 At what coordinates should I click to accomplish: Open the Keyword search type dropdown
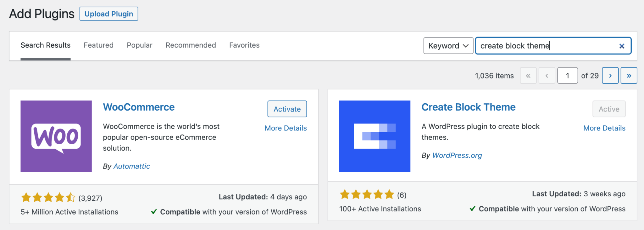(448, 46)
